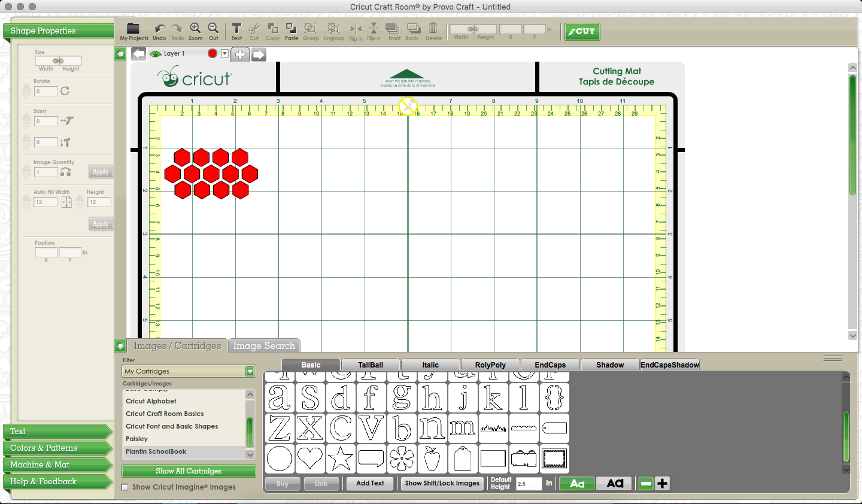Image resolution: width=862 pixels, height=504 pixels.
Task: Open the Colors & Patterns panel
Action: click(x=57, y=448)
